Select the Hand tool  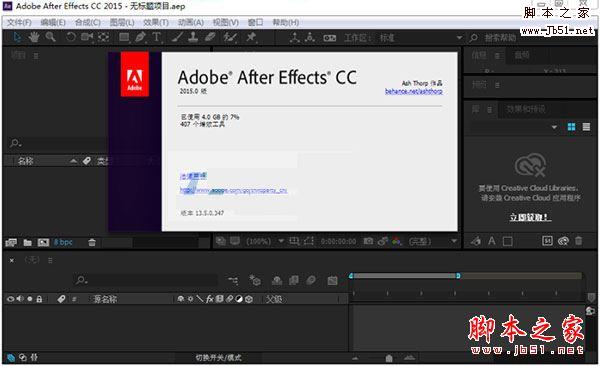pos(34,37)
